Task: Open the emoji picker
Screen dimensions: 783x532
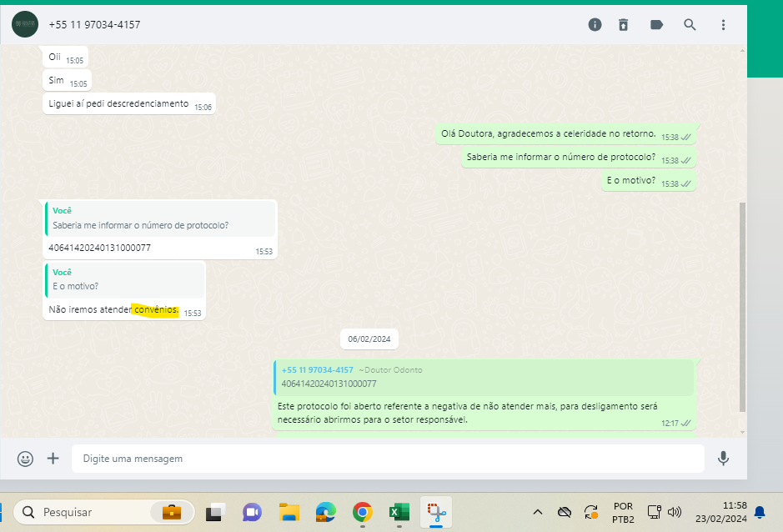Action: click(25, 458)
